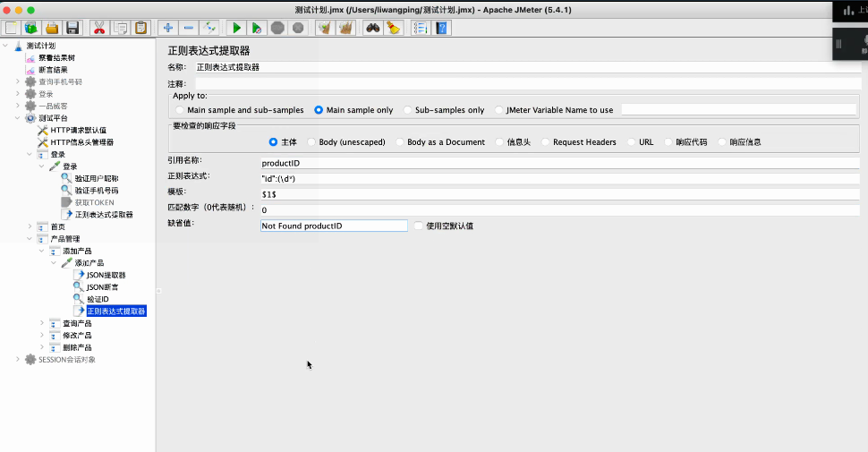
Task: Select Main sample and sub-samples option
Action: 179,110
